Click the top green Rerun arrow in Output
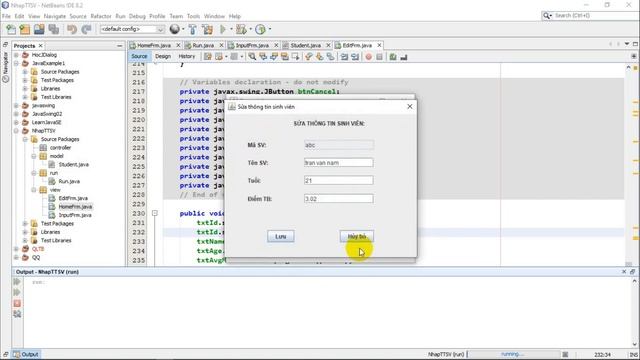Image resolution: width=640 pixels, height=360 pixels. coord(17,282)
